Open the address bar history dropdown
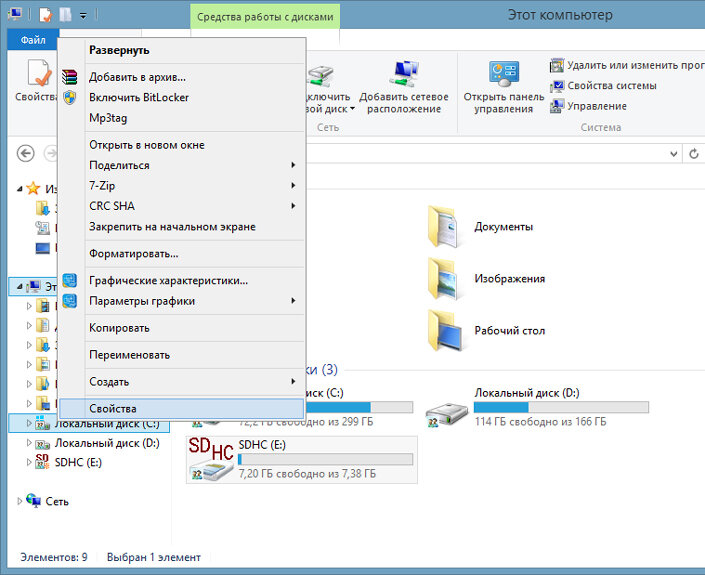This screenshot has height=575, width=705. pyautogui.click(x=674, y=154)
